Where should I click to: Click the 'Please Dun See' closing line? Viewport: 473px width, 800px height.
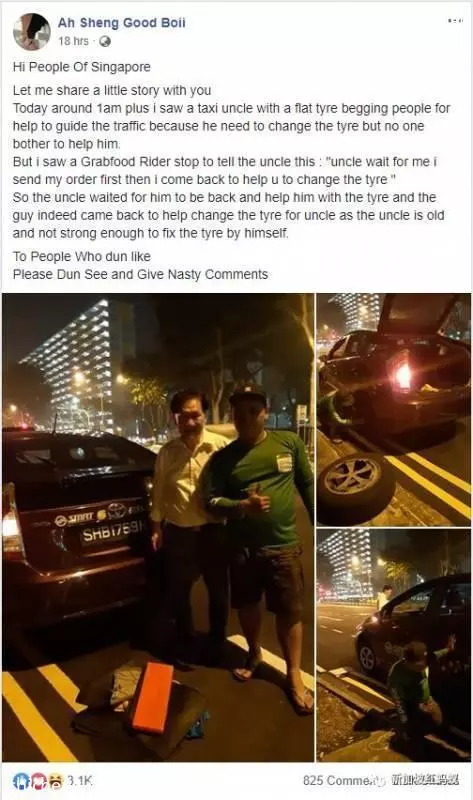[x=140, y=274]
